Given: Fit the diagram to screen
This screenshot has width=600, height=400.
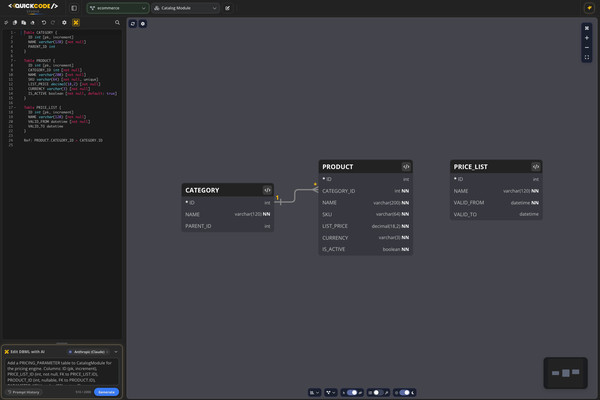Looking at the screenshot, I should (587, 57).
